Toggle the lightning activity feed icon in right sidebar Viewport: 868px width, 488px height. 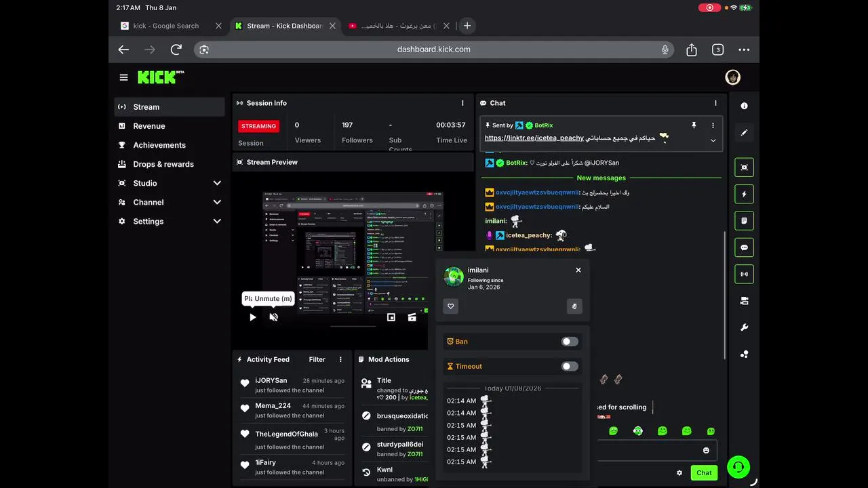744,194
